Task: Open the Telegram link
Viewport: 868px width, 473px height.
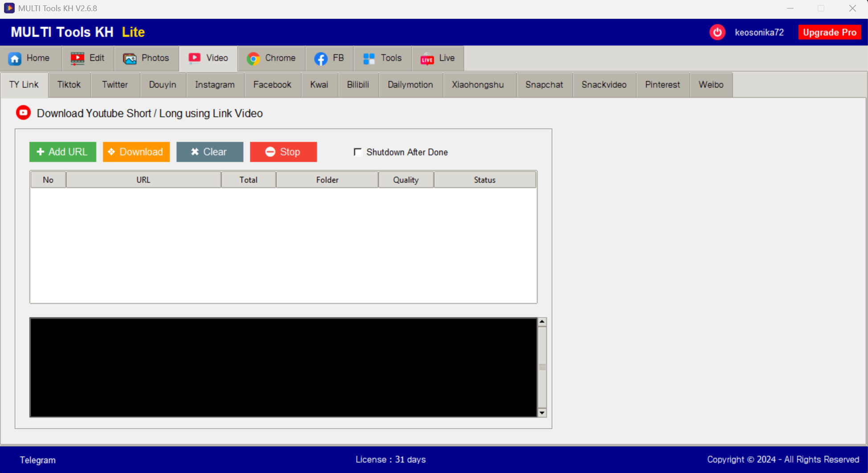Action: [37, 460]
